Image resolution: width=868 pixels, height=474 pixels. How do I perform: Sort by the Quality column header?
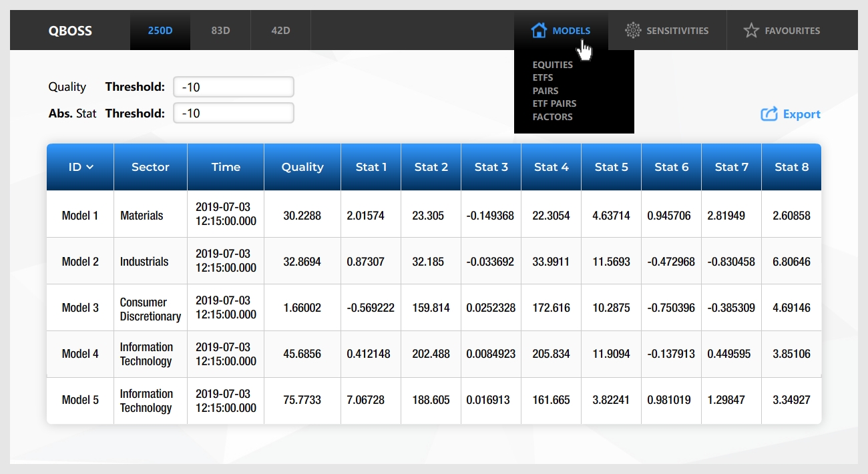coord(302,168)
